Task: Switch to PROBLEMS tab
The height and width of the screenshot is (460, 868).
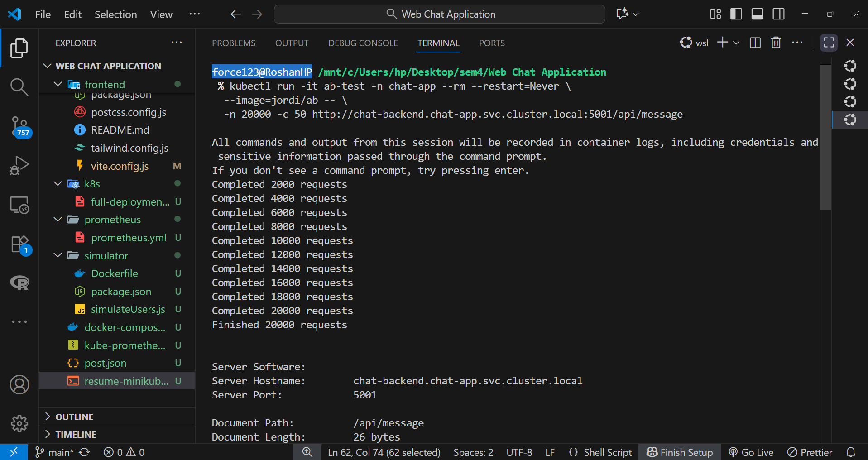Action: (234, 43)
